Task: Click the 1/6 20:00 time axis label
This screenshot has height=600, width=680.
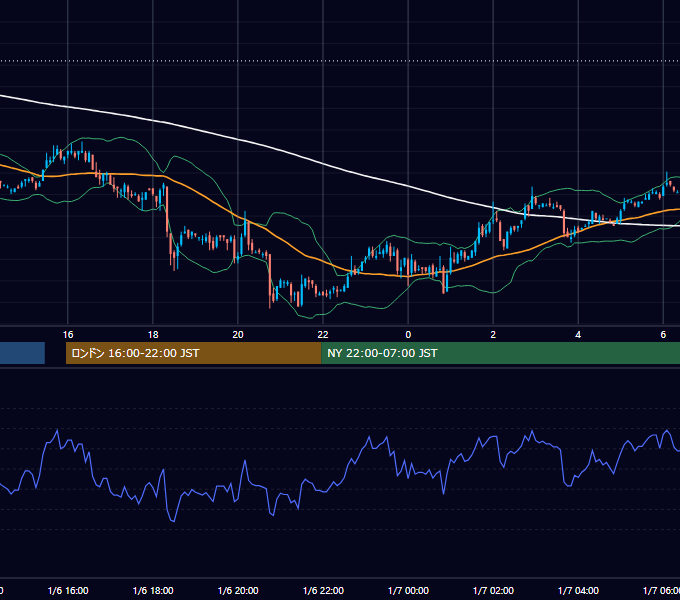Action: pos(238,590)
